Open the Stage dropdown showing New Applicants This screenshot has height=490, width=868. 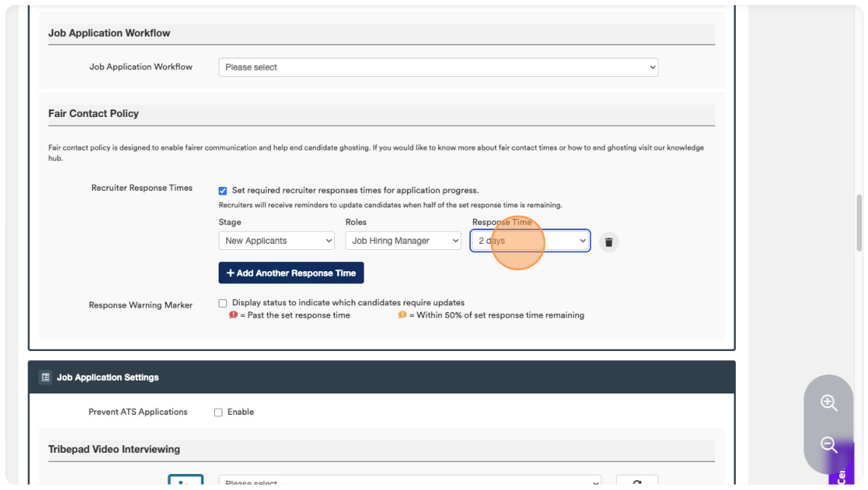point(276,241)
